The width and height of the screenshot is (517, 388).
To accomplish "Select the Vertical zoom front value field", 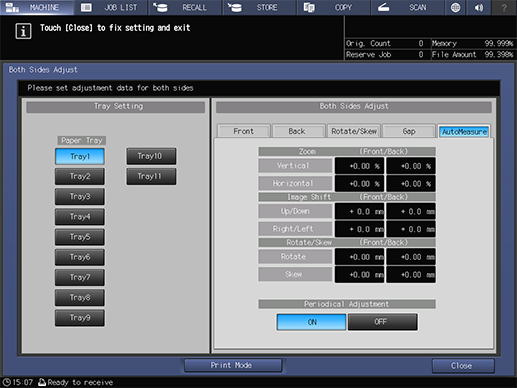I will pyautogui.click(x=359, y=166).
